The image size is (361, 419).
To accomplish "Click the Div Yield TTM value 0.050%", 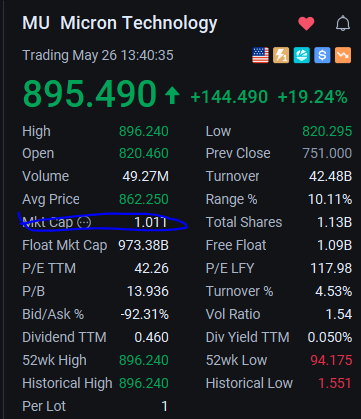I will pyautogui.click(x=330, y=337).
